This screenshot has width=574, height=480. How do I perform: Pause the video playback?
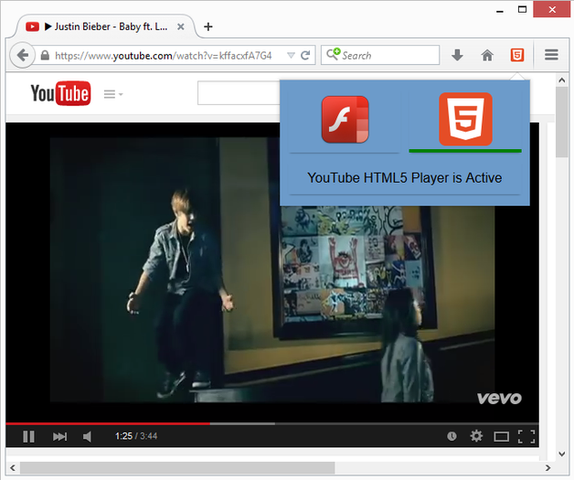pos(29,436)
